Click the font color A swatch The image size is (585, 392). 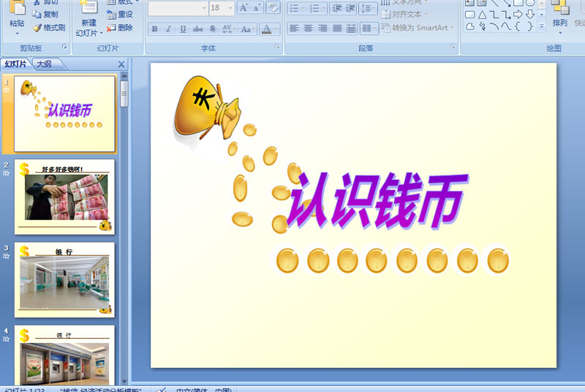pyautogui.click(x=266, y=29)
